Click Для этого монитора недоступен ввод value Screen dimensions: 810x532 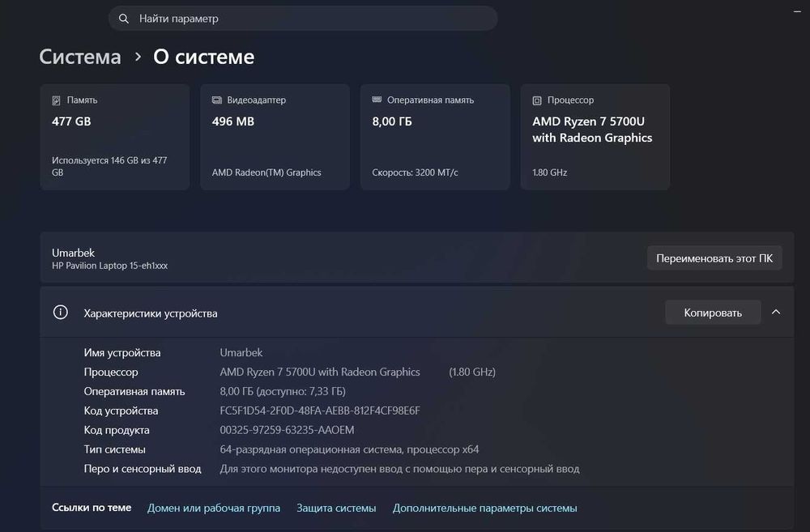click(400, 469)
